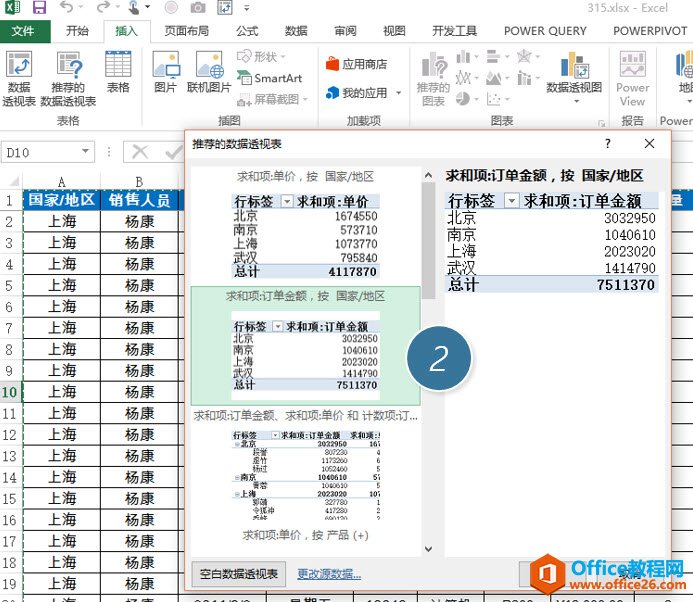This screenshot has width=693, height=602.
Task: Expand the My Apps (我的应用) dropdown
Action: [399, 93]
